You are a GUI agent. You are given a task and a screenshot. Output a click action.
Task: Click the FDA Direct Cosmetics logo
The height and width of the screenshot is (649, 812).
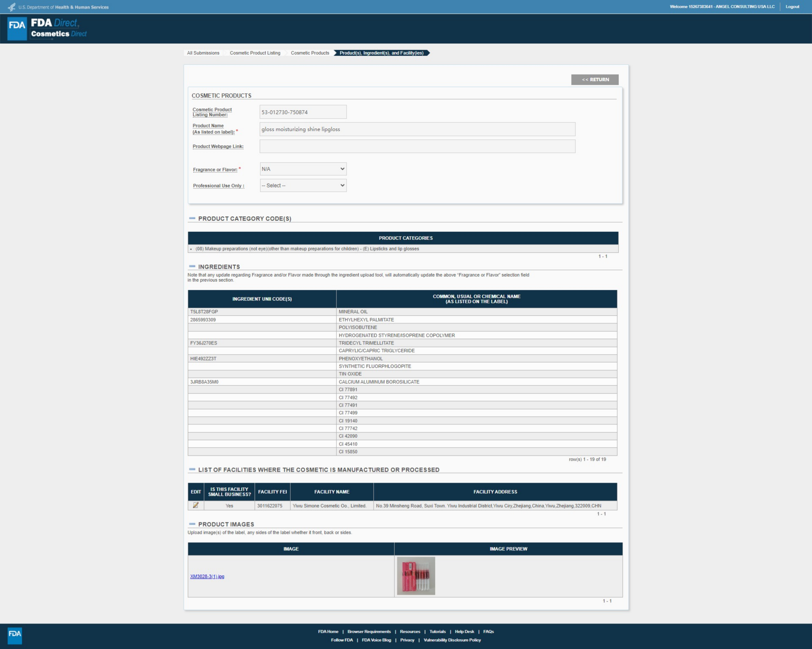(47, 29)
